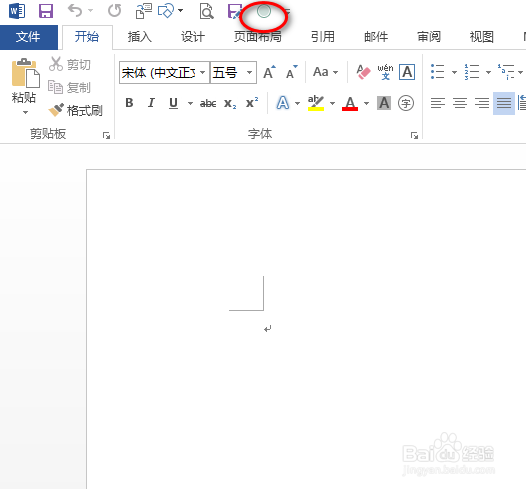526x489 pixels.
Task: Toggle bold formatting
Action: coord(129,103)
